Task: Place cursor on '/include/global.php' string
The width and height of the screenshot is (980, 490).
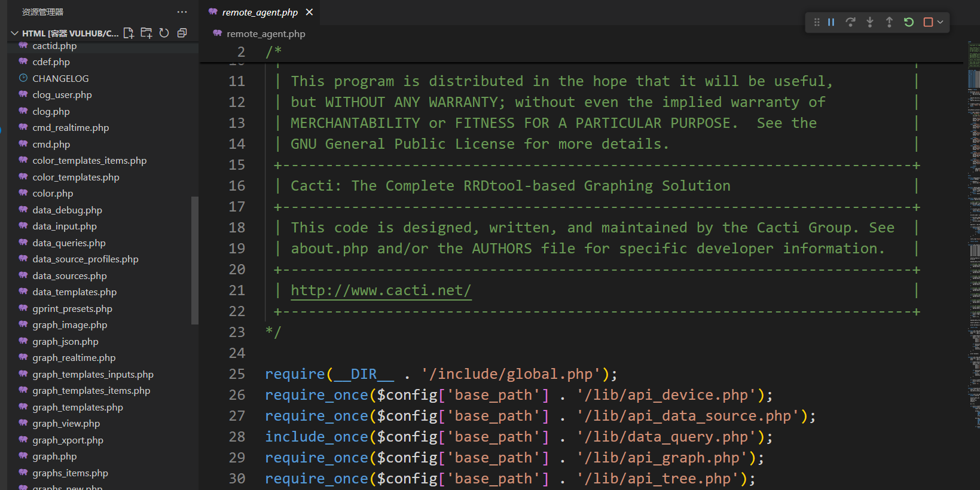Action: [x=511, y=374]
